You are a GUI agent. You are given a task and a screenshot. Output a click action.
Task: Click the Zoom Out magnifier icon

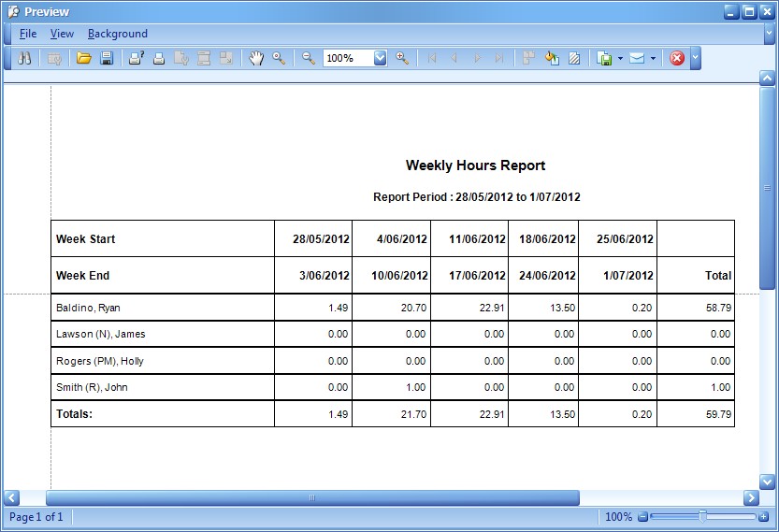[x=309, y=58]
